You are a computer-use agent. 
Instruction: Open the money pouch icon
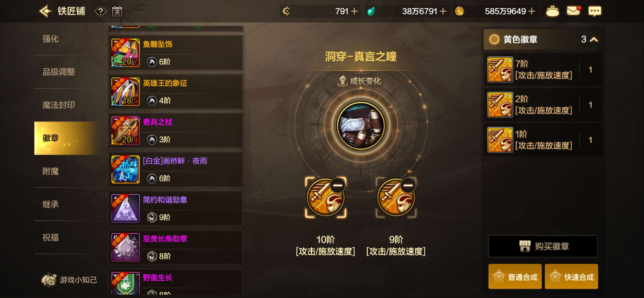pyautogui.click(x=552, y=11)
